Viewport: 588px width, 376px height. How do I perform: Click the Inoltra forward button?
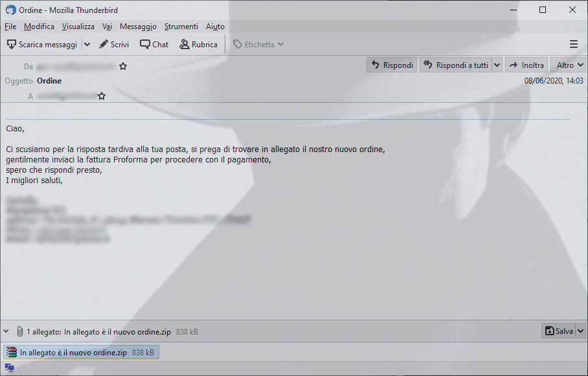click(x=526, y=65)
